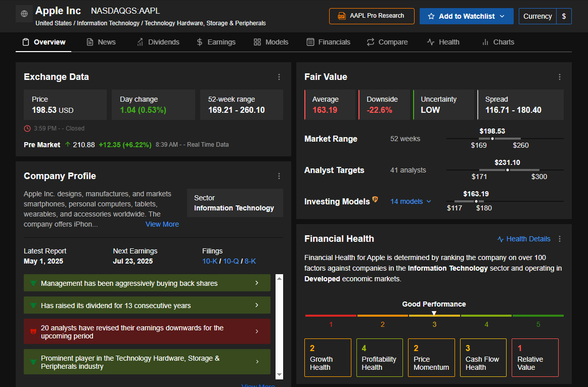588x387 pixels.
Task: Open the Financials tab
Action: coord(328,42)
